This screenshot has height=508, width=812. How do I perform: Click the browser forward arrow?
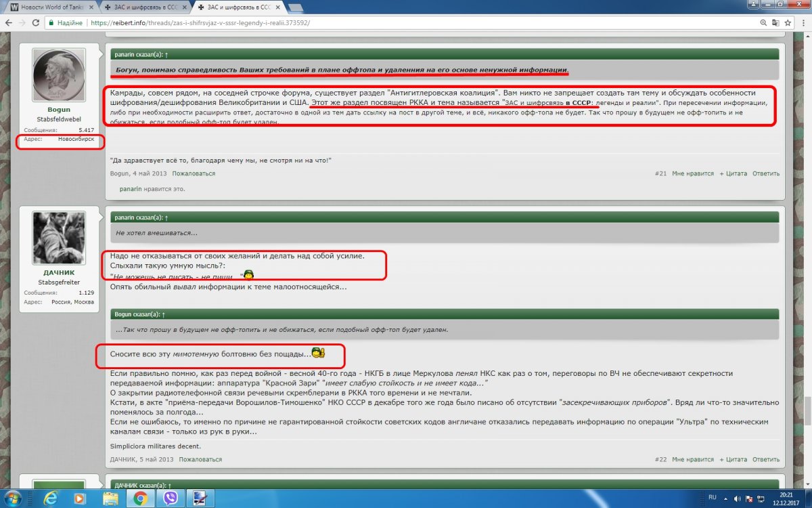22,22
